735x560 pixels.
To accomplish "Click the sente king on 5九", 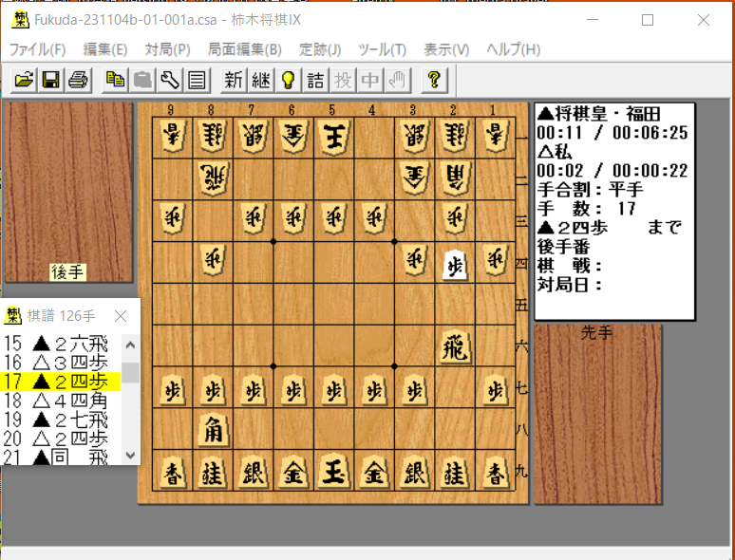I will click(333, 471).
